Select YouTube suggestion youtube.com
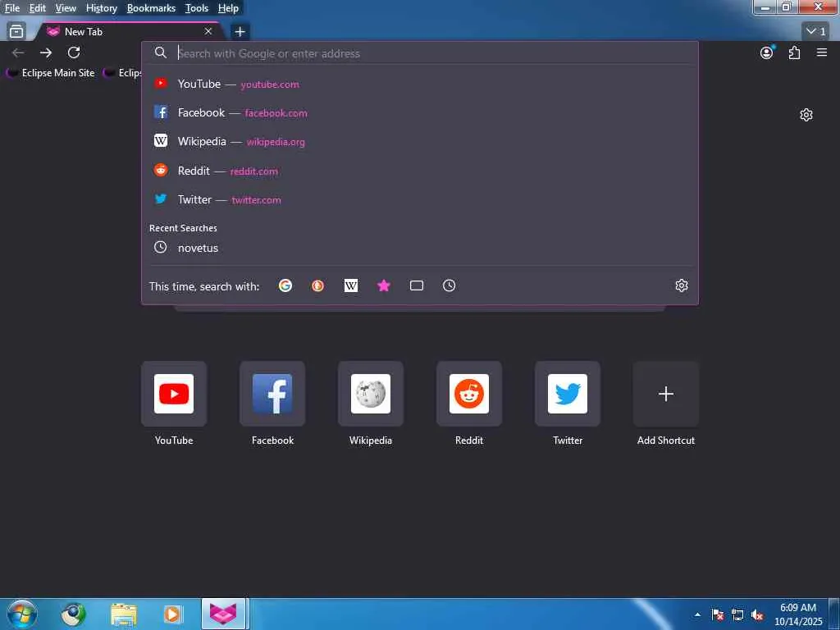This screenshot has height=630, width=840. [x=419, y=84]
